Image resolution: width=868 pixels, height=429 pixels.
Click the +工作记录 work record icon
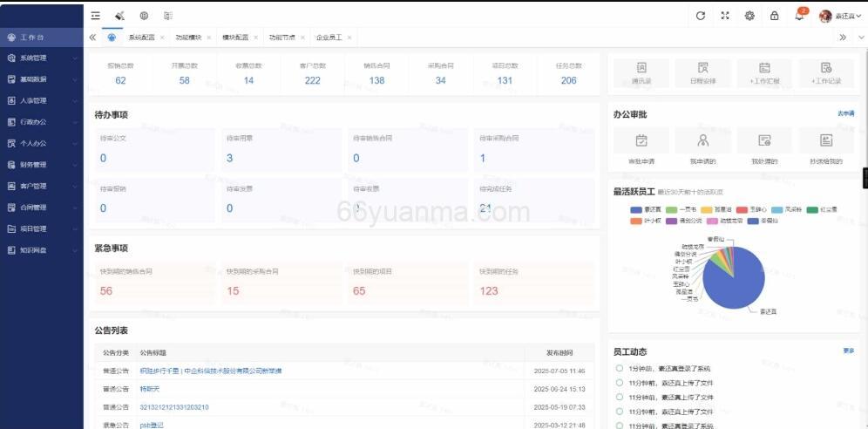[826, 68]
